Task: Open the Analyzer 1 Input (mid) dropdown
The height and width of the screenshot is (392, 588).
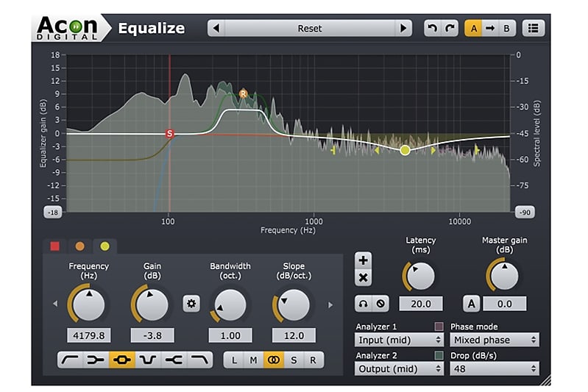Action: [399, 340]
